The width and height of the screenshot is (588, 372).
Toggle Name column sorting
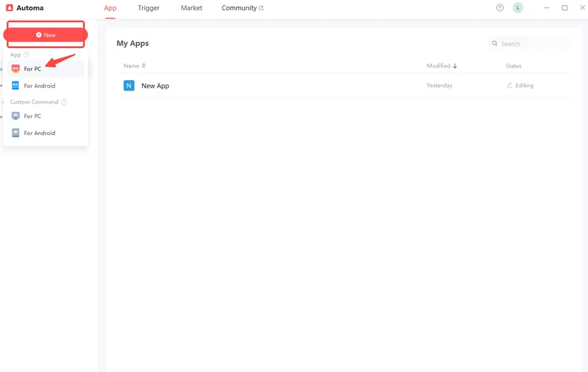pyautogui.click(x=143, y=65)
